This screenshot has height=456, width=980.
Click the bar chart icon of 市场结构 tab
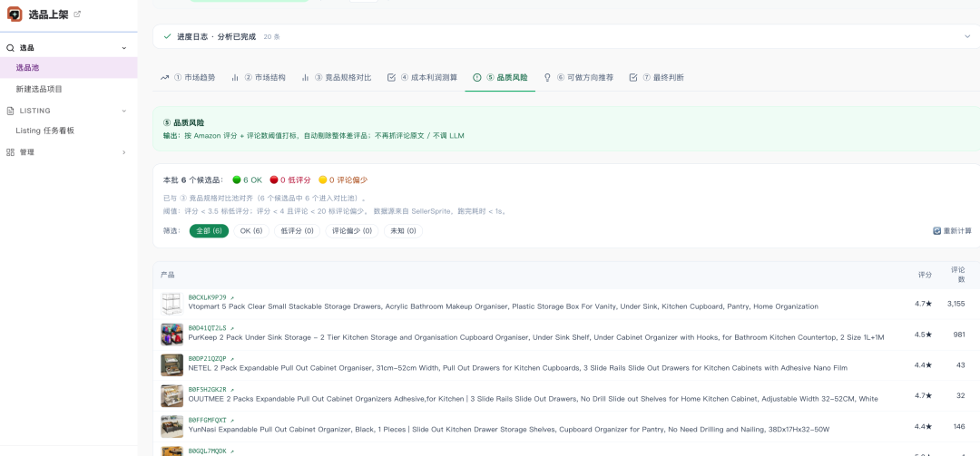(235, 77)
